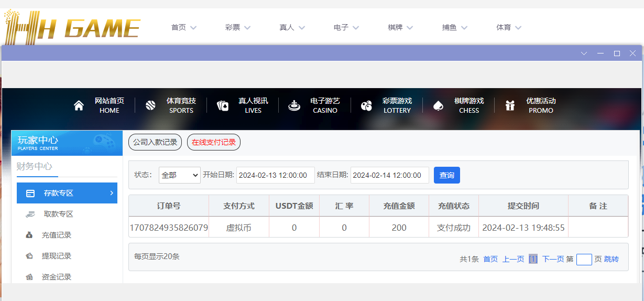Switch to the 在线支付记录 tab
644x301 pixels.
(213, 142)
